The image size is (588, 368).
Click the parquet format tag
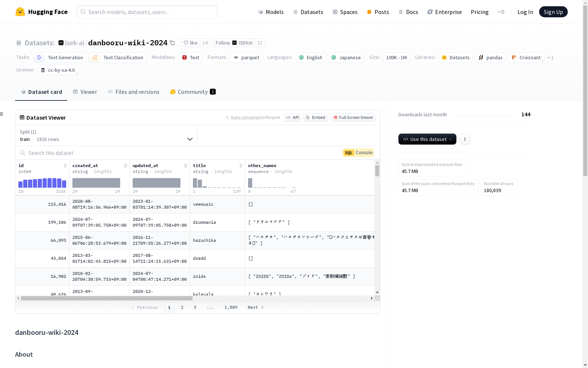point(246,57)
